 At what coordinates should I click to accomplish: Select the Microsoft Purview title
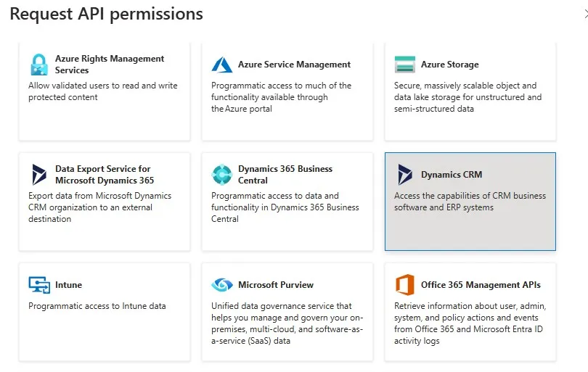tap(276, 285)
